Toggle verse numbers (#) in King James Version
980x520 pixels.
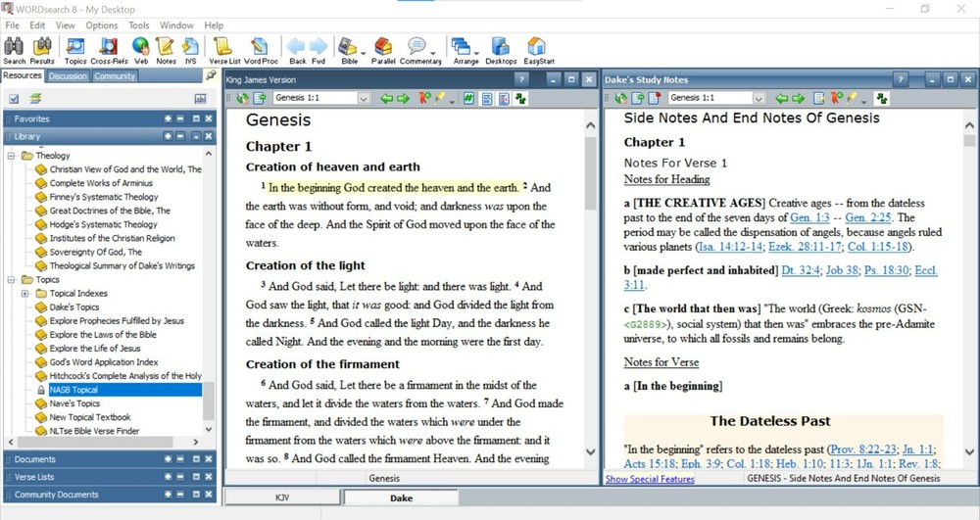[x=468, y=98]
